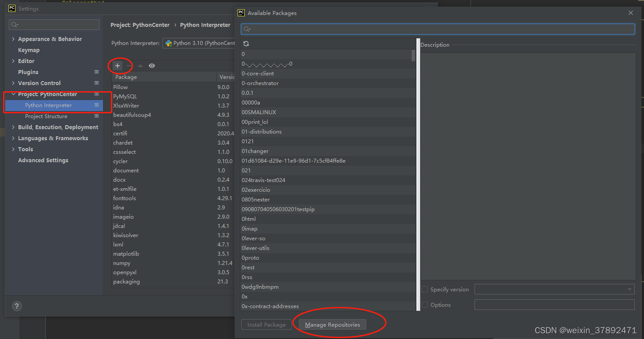This screenshot has width=644, height=339.
Task: Click the add package plus icon
Action: (118, 66)
